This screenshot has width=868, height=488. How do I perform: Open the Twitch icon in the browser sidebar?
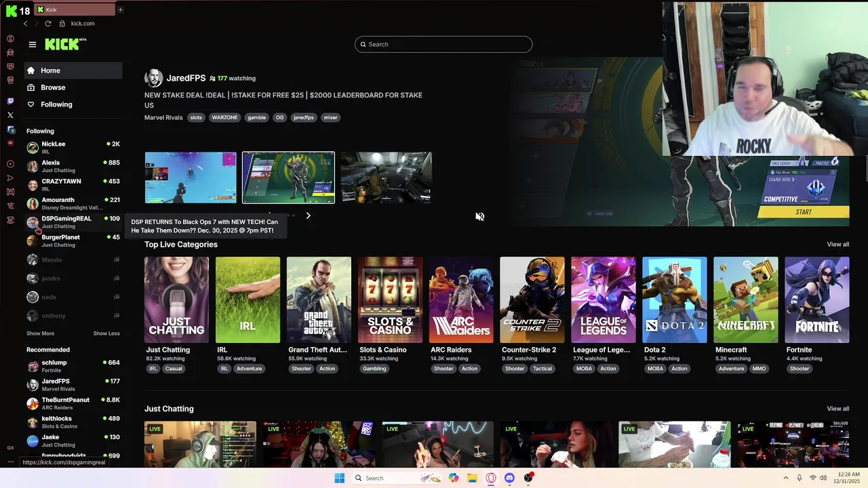pos(10,101)
